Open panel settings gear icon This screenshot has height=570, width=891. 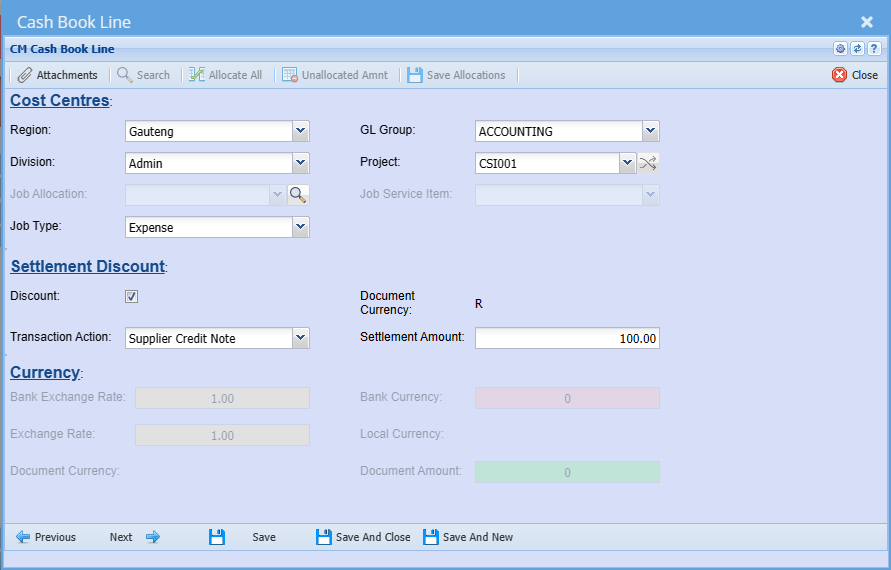840,49
